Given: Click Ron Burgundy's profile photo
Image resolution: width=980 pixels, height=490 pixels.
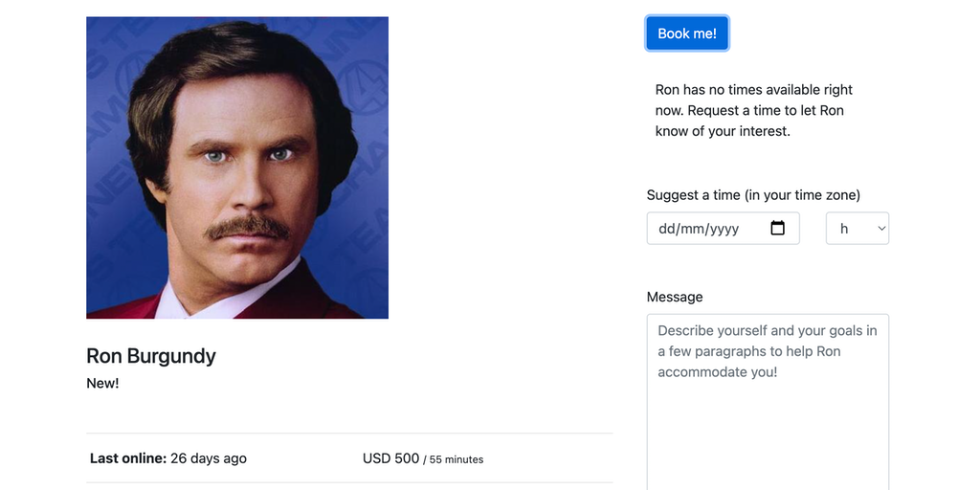Looking at the screenshot, I should tap(237, 167).
